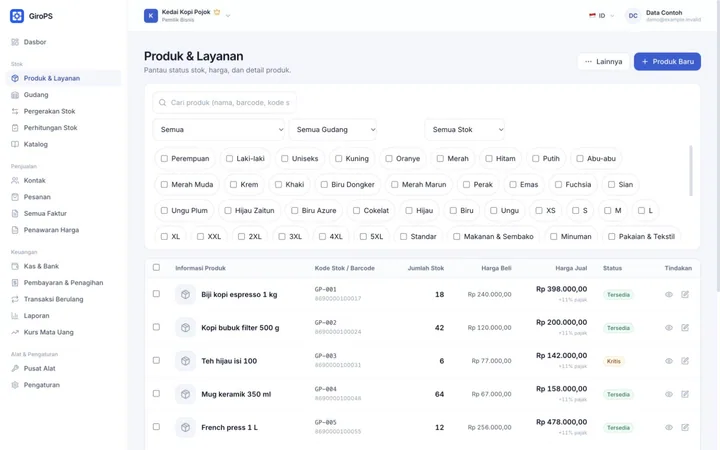Viewport: 720px width, 450px height.
Task: Open the Lainnya more options menu
Action: (603, 62)
